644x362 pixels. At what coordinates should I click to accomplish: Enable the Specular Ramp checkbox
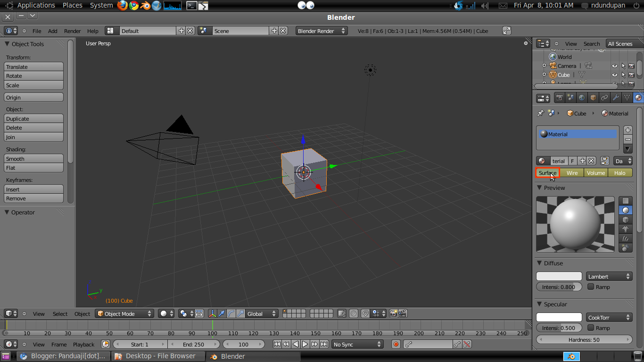(x=591, y=328)
